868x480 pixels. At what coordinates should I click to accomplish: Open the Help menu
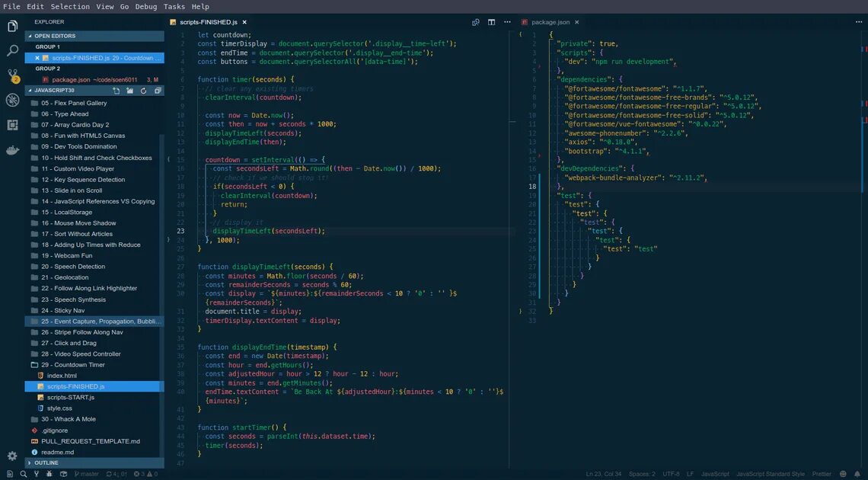point(200,7)
